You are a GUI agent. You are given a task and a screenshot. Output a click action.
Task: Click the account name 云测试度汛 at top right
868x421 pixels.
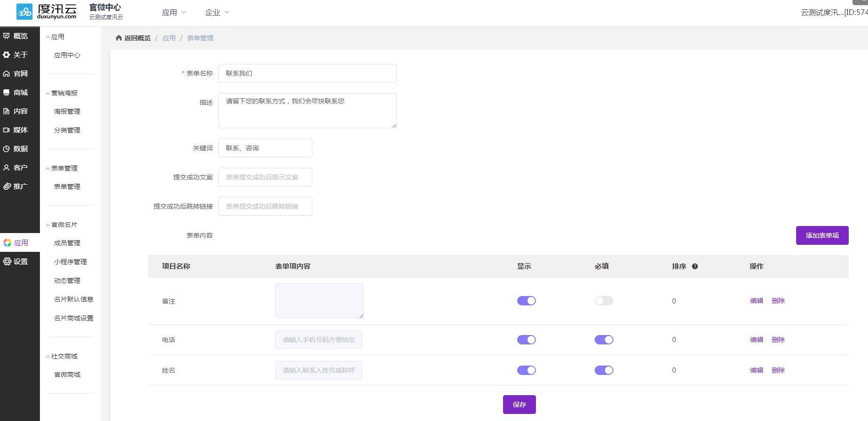tap(834, 13)
